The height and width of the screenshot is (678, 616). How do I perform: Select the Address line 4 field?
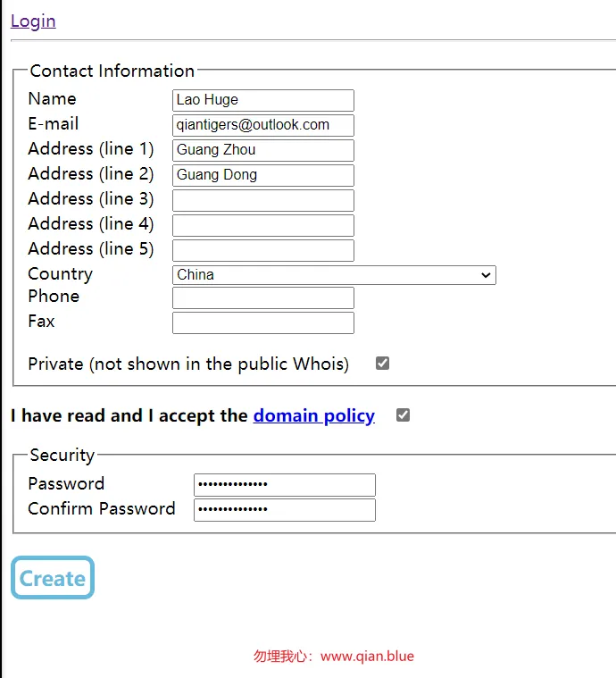point(263,226)
